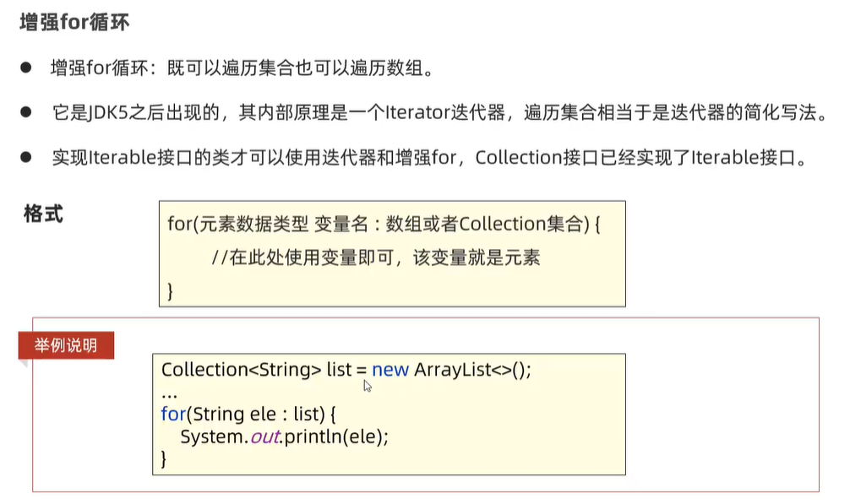Image resolution: width=850 pixels, height=504 pixels.
Task: Click the '...' ellipsis line in example
Action: click(x=169, y=392)
